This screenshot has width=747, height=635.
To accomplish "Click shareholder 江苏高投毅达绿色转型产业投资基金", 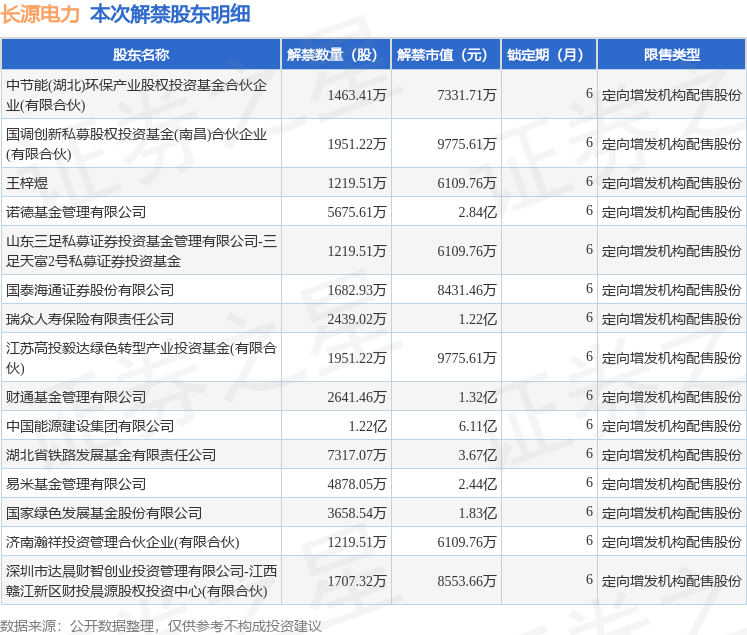I will 141,358.
